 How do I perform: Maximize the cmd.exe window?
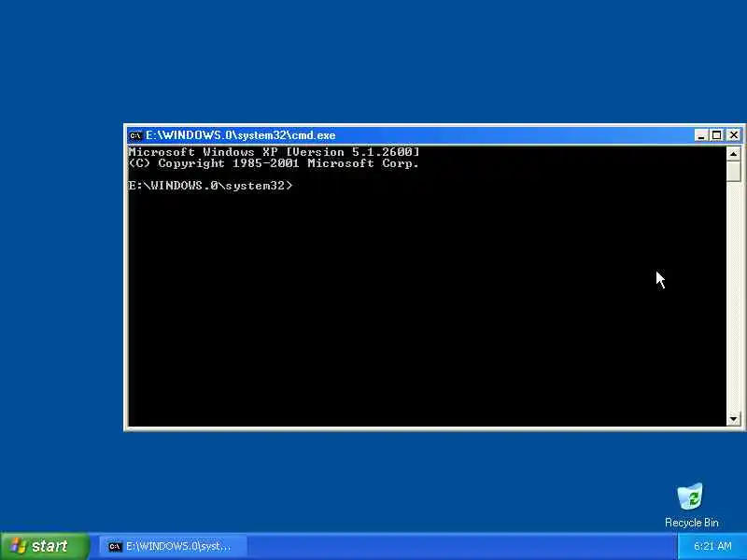(716, 135)
